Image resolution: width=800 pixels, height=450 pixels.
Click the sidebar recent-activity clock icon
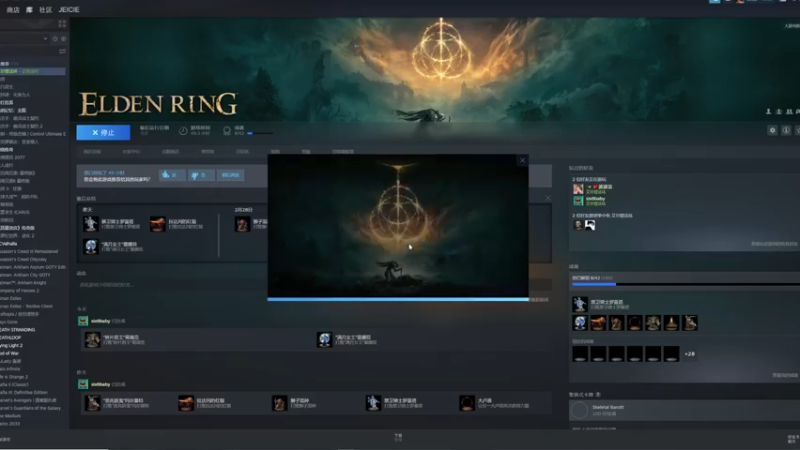[x=55, y=39]
